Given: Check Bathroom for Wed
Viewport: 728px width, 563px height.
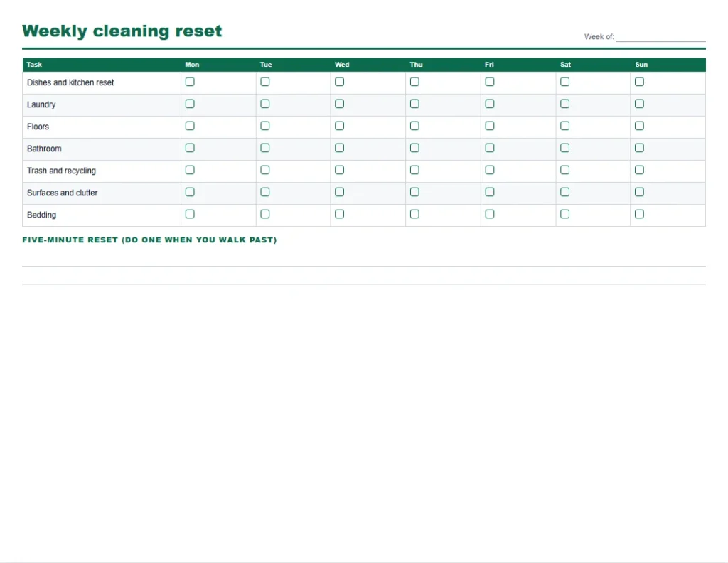Looking at the screenshot, I should click(339, 148).
